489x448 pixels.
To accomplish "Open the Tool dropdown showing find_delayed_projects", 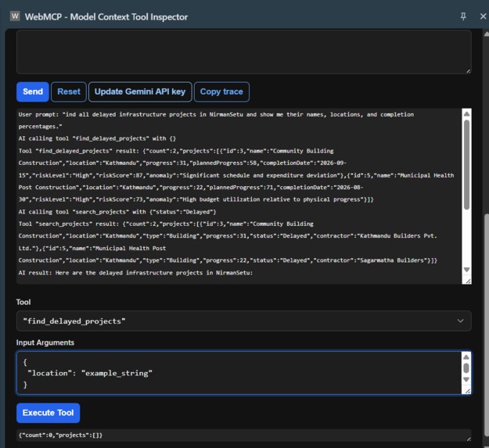I will point(244,321).
